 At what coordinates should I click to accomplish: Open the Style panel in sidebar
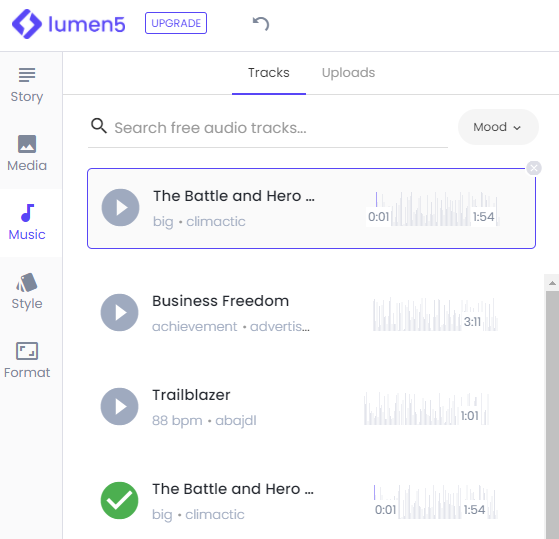point(27,292)
